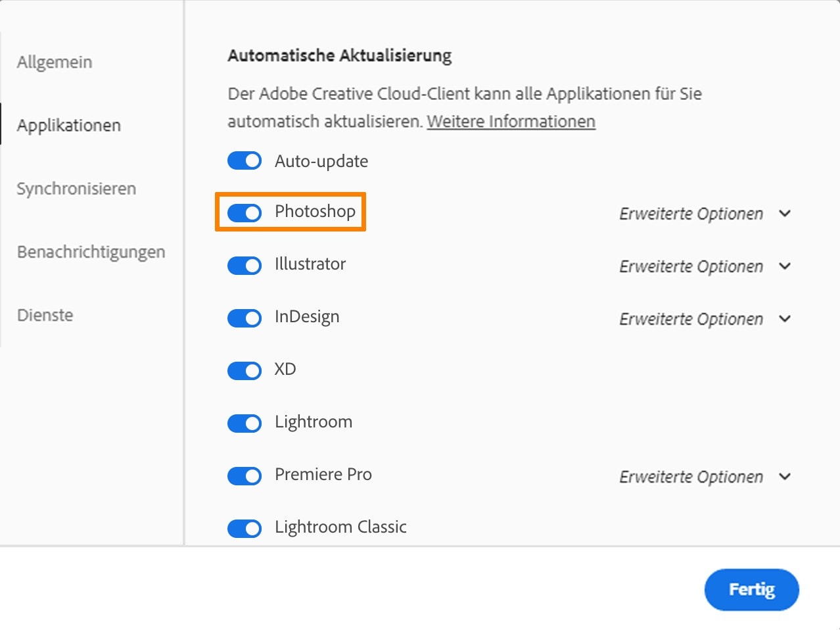This screenshot has width=840, height=630.
Task: Expand Premiere Pro Erweiterte Optionen chevron
Action: pyautogui.click(x=785, y=477)
